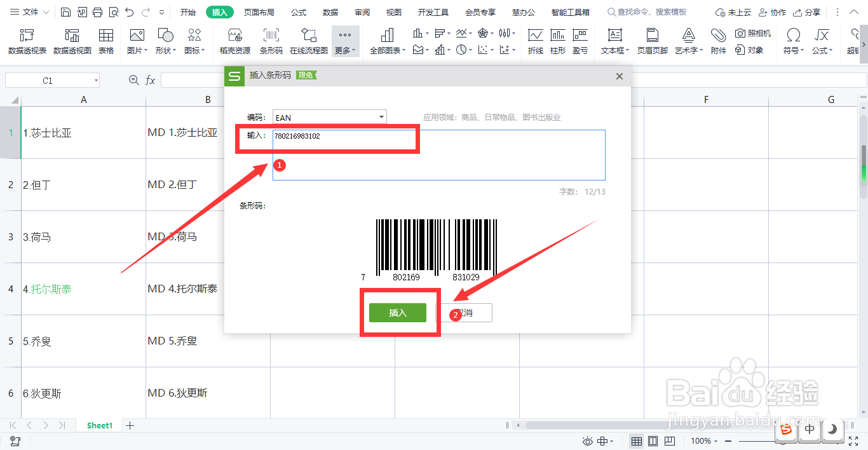
Task: Open the quick access customize arrow
Action: coord(162,12)
